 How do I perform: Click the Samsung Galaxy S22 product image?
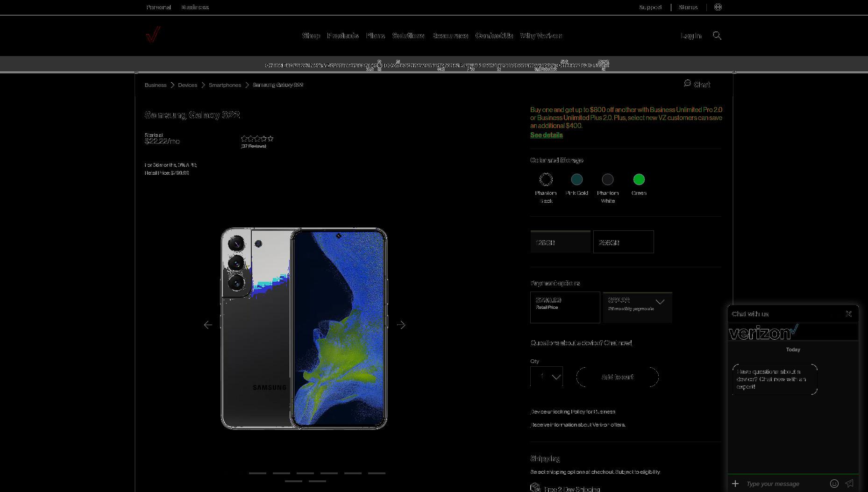pos(304,328)
